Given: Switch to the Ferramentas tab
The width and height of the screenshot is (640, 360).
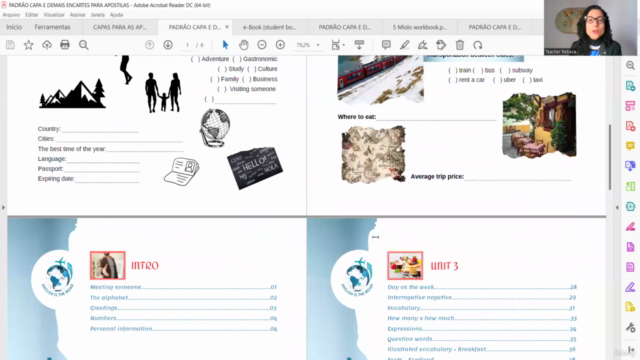Looking at the screenshot, I should click(52, 27).
